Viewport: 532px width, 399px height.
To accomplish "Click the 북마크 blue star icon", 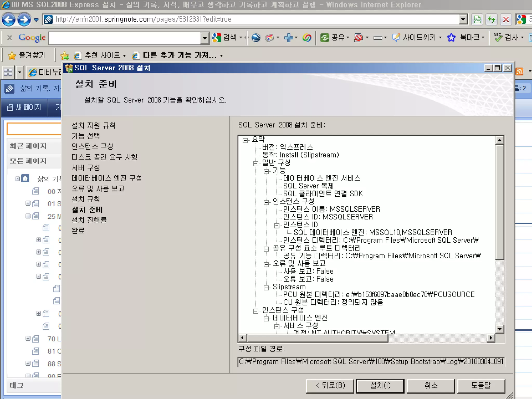I will [451, 38].
